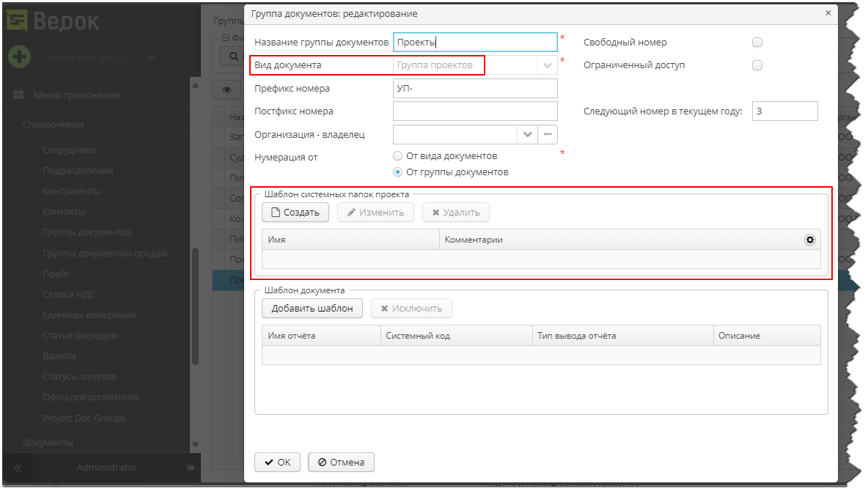Open the Выбор типа документа dropdown in sidebar
Viewport: 868px width, 489px height.
(x=150, y=57)
